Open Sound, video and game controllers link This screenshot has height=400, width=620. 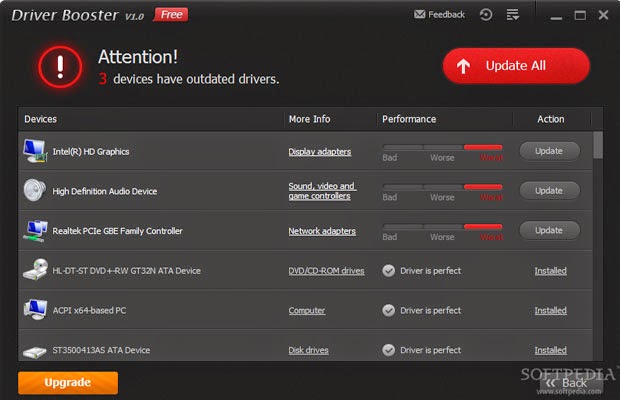322,191
